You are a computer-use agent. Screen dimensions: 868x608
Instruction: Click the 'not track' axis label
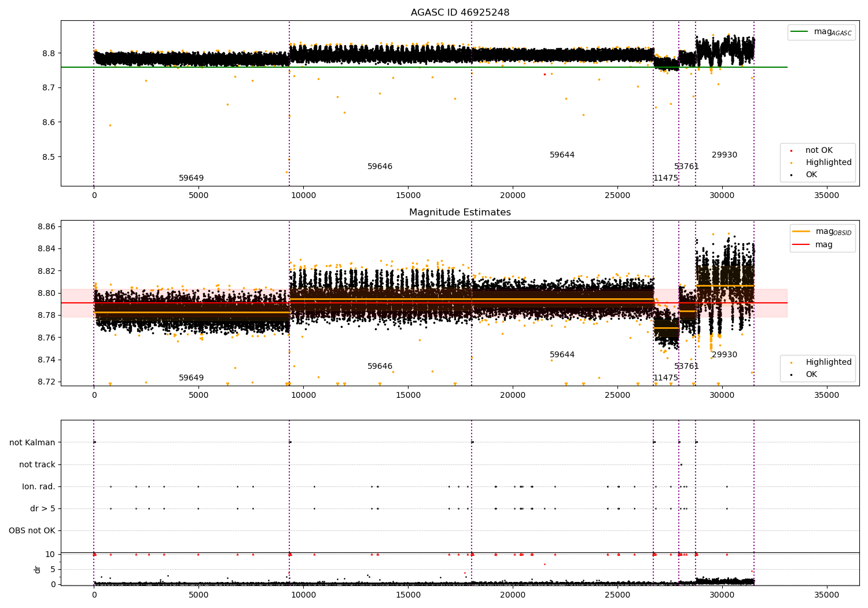pos(37,465)
